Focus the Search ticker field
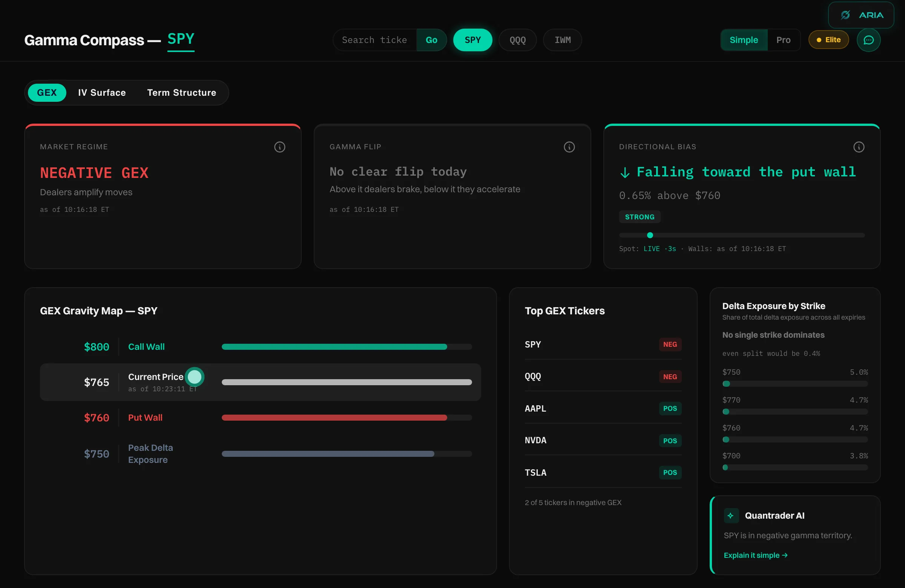Screen dimensions: 905x588 point(375,40)
